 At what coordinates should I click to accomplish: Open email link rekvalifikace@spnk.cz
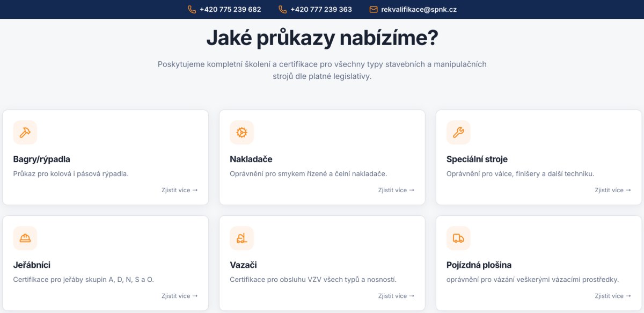tap(419, 9)
